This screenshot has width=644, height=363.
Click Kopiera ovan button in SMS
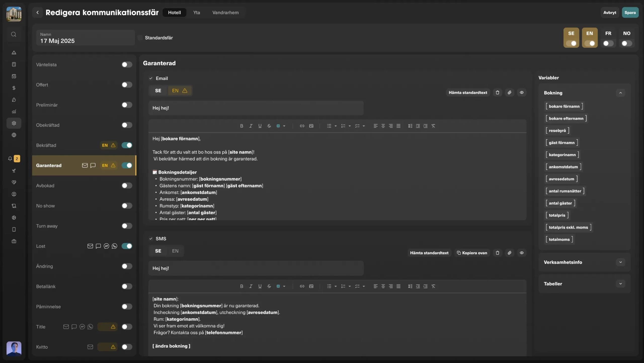tap(472, 253)
